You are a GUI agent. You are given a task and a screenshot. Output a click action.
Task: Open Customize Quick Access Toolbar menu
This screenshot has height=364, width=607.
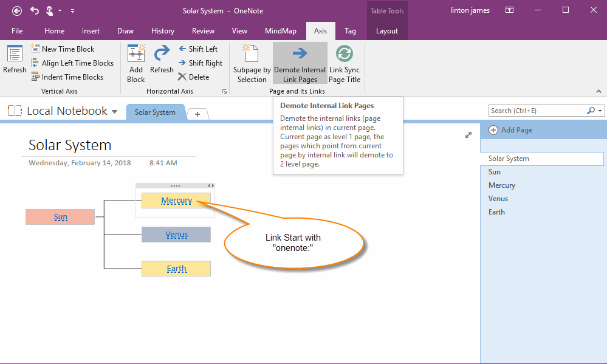(x=72, y=11)
